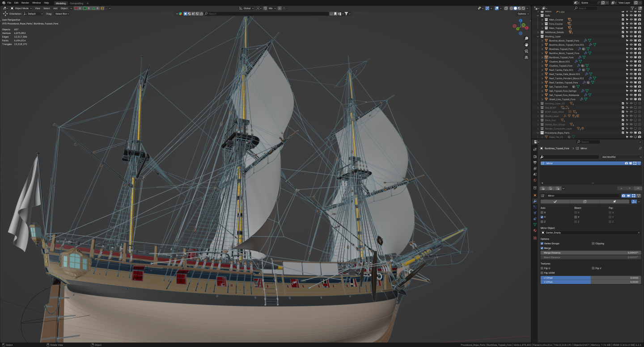Open the Output properties tab icon

tap(535, 163)
